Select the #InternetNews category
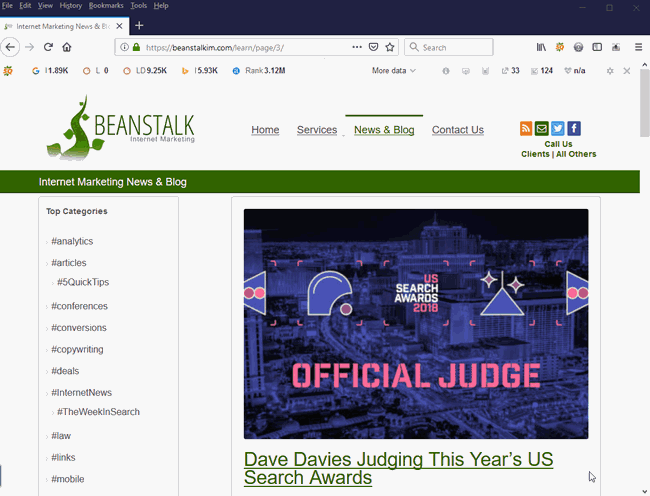The width and height of the screenshot is (650, 496). point(81,392)
